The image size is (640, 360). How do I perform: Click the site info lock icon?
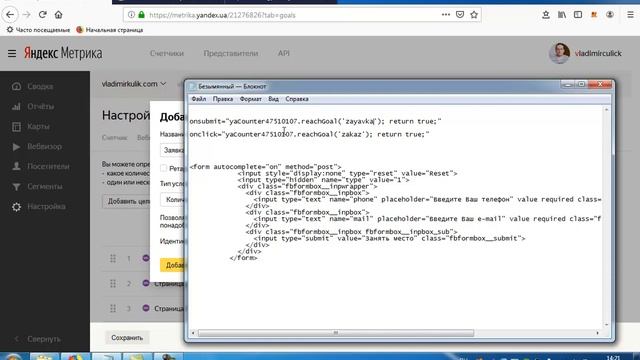[141, 15]
